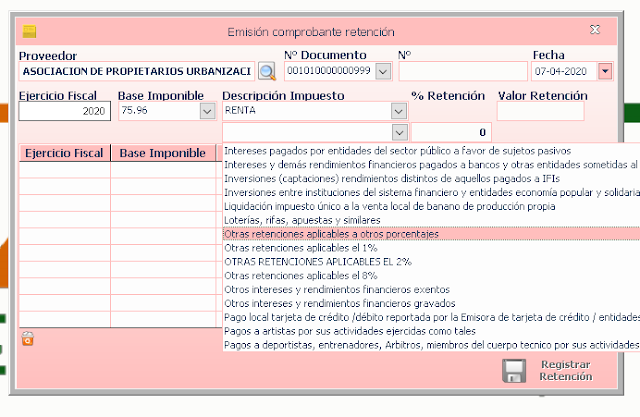The image size is (640, 417).
Task: Click the delete trash icon below the grid
Action: [x=28, y=338]
